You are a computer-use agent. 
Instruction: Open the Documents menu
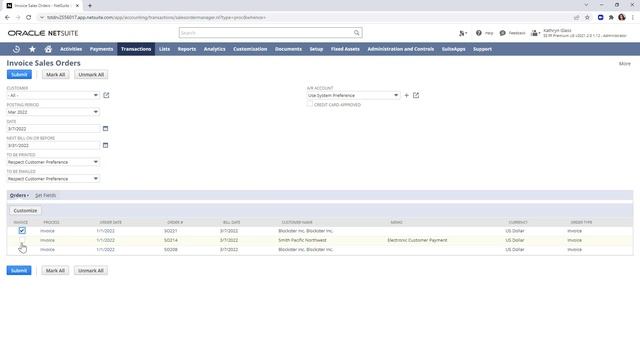point(288,49)
